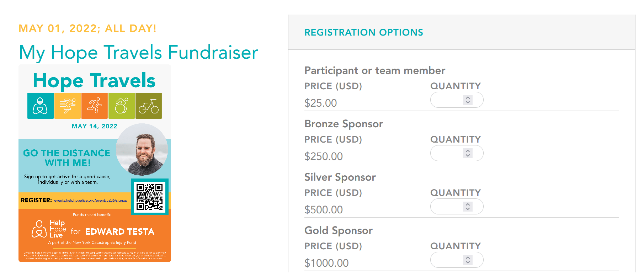The height and width of the screenshot is (277, 644).
Task: Click the Registration Options header
Action: click(364, 32)
